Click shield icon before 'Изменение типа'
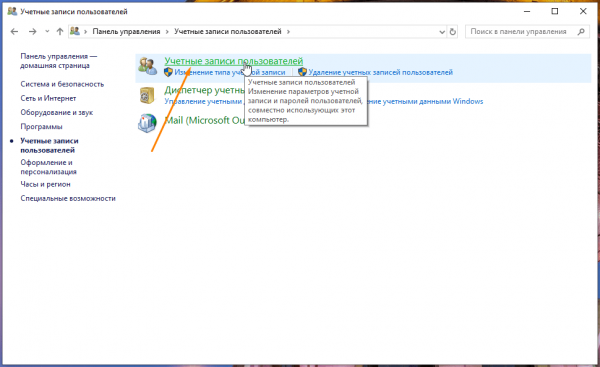This screenshot has width=600, height=367. pyautogui.click(x=168, y=72)
